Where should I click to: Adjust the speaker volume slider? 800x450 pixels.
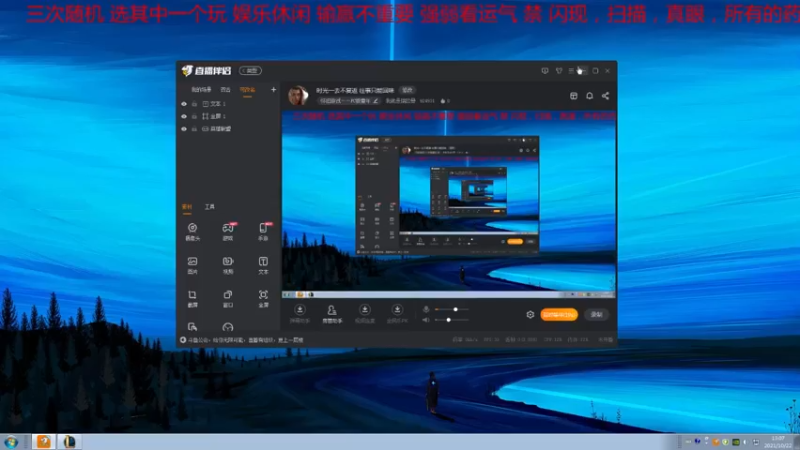pos(452,320)
